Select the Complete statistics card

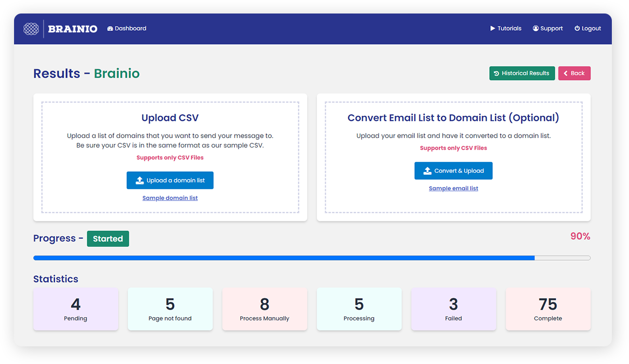click(x=548, y=309)
